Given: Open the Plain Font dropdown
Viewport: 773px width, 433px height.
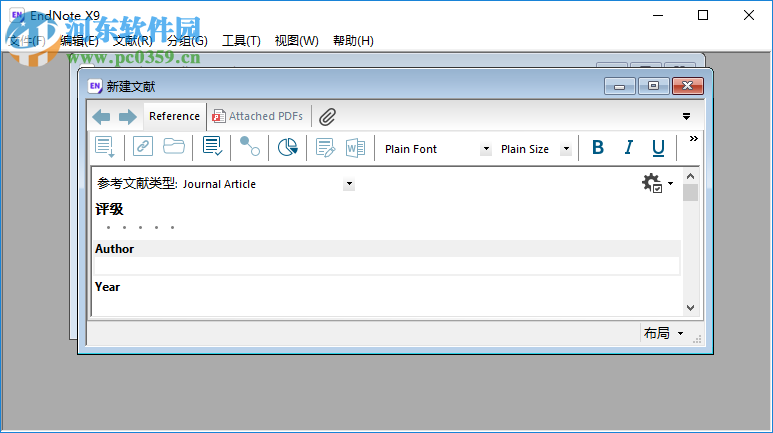Looking at the screenshot, I should [x=486, y=148].
